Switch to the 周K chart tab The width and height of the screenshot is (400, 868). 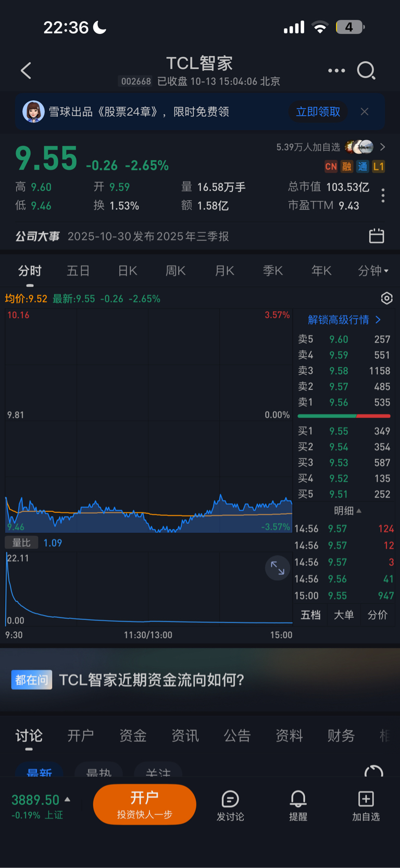[x=176, y=271]
